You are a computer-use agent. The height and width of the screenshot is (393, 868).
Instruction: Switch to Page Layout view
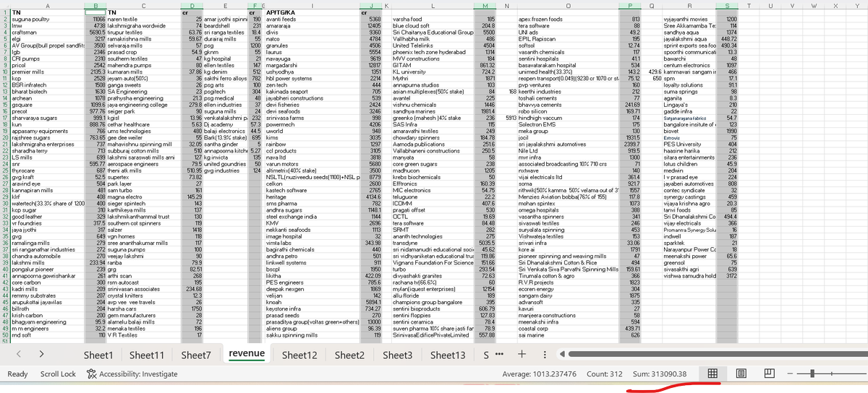coord(740,373)
